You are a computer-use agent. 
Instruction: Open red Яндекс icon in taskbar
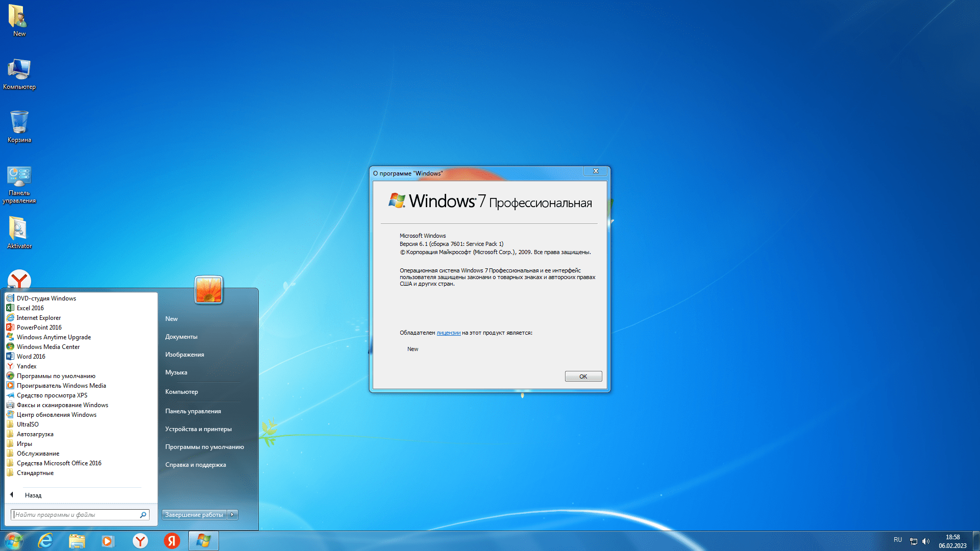pyautogui.click(x=172, y=541)
